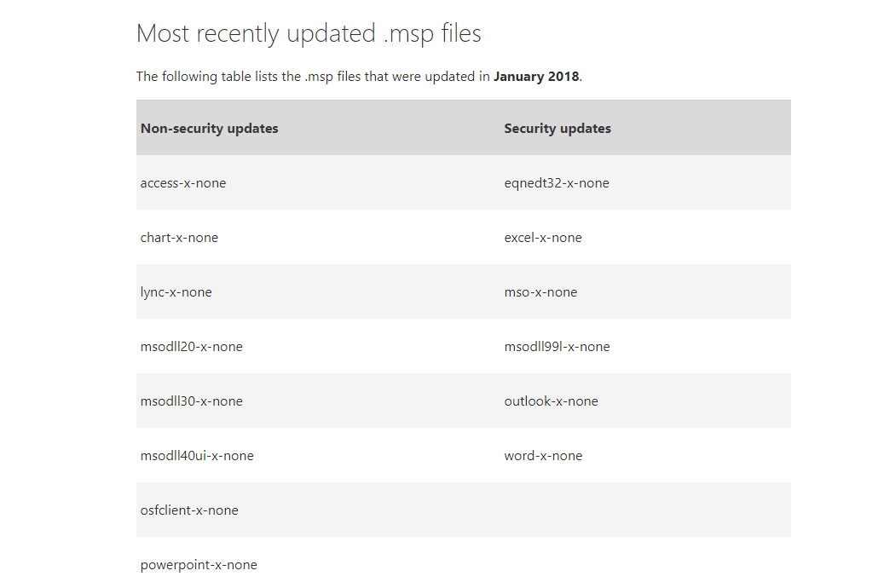Click the sentence beginning "The following table lists"

coord(313,77)
